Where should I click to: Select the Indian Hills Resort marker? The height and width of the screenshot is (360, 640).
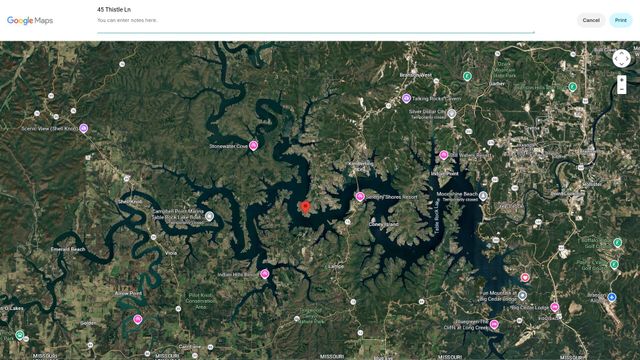tap(264, 274)
